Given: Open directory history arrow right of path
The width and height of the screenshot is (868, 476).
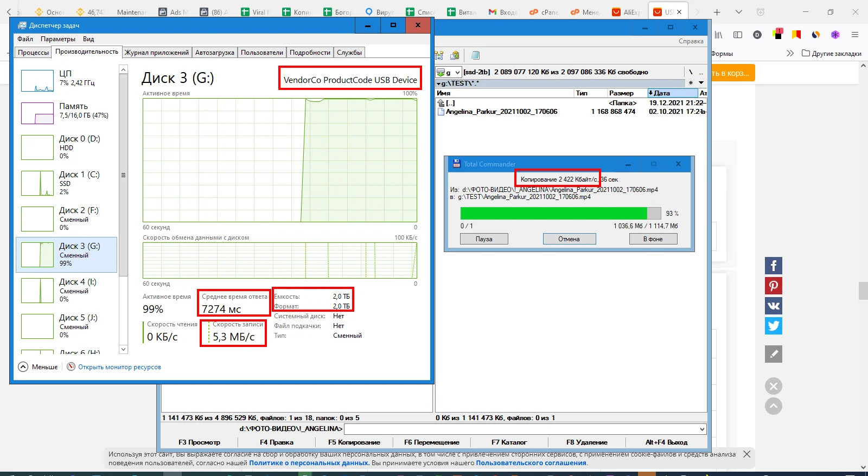Looking at the screenshot, I should click(x=701, y=83).
